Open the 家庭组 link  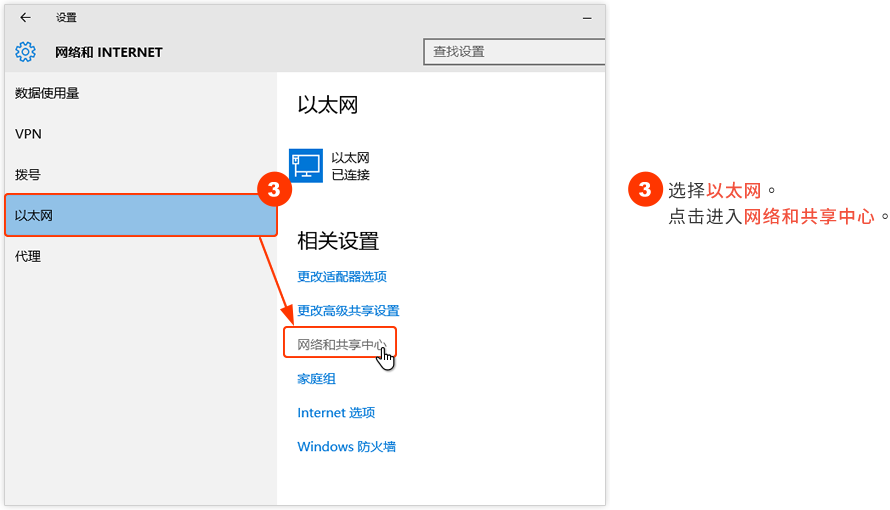pos(316,378)
